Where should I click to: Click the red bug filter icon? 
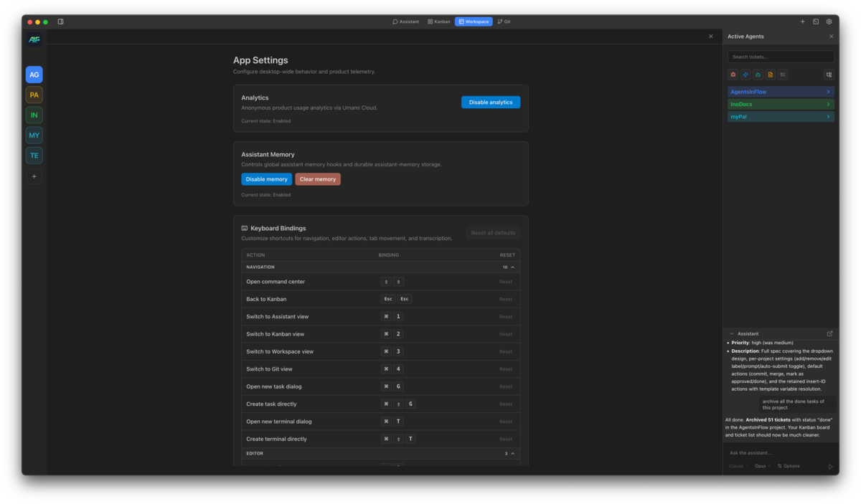click(x=733, y=74)
